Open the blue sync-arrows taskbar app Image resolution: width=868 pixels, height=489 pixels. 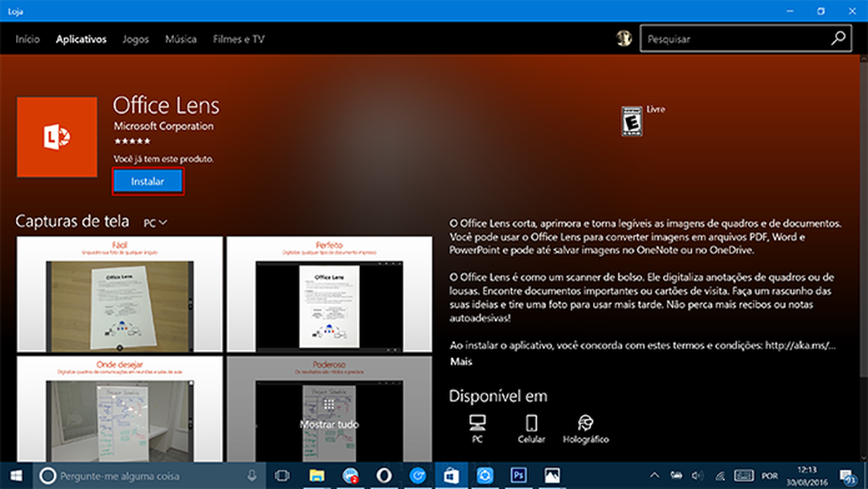point(485,475)
